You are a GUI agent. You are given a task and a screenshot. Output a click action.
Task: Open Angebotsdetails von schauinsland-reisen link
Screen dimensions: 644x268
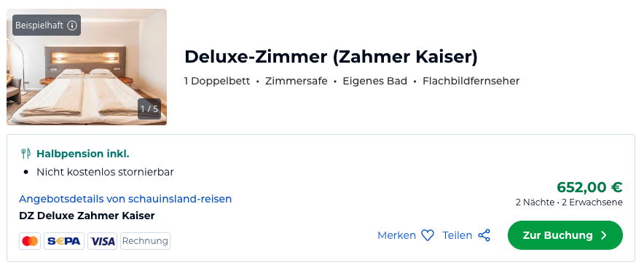click(x=125, y=199)
